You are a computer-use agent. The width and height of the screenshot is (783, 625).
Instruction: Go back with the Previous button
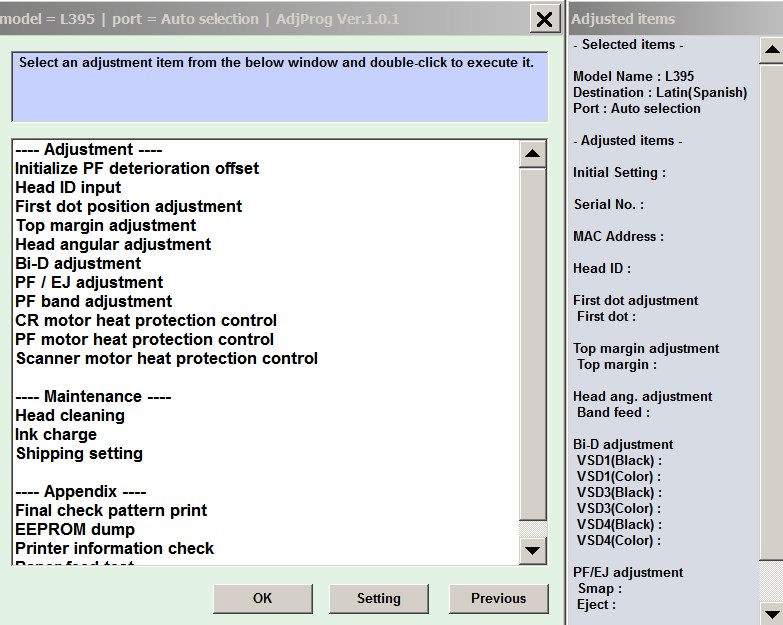click(498, 598)
